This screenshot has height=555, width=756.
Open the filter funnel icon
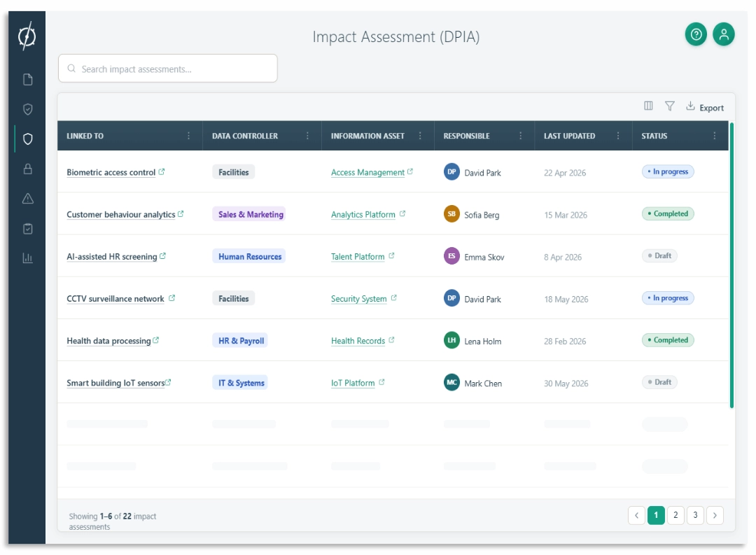[670, 106]
